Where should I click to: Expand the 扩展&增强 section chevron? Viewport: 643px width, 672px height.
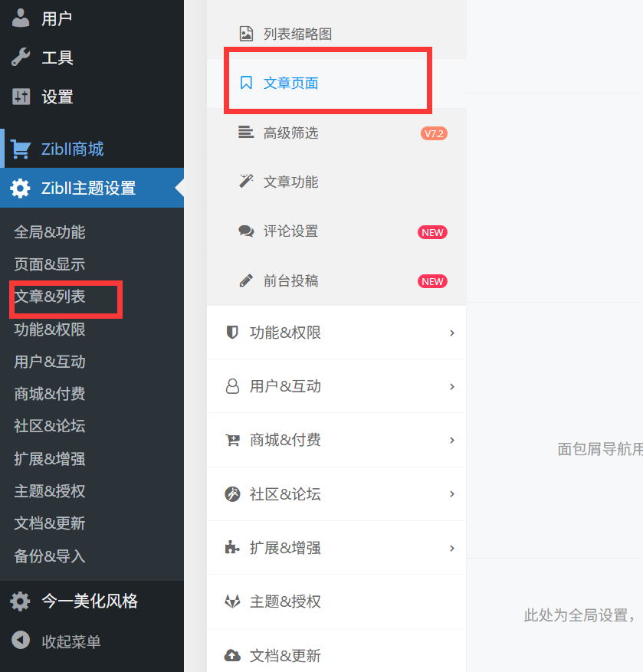(x=452, y=548)
